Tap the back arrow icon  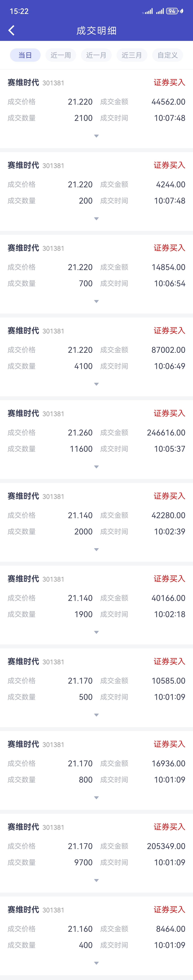pyautogui.click(x=11, y=30)
